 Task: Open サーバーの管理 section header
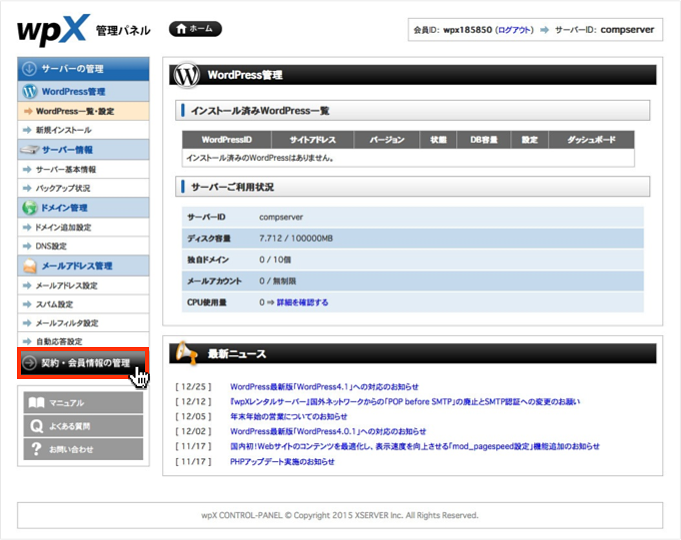[x=83, y=69]
